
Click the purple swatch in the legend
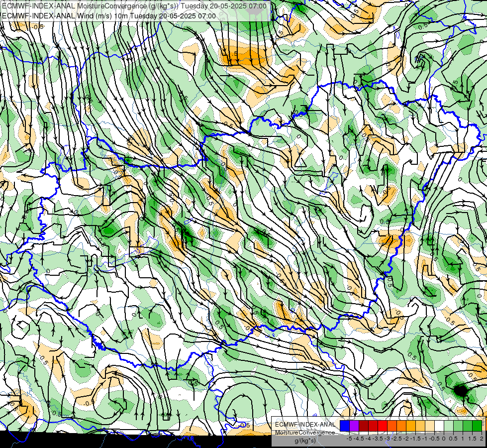[354, 426]
